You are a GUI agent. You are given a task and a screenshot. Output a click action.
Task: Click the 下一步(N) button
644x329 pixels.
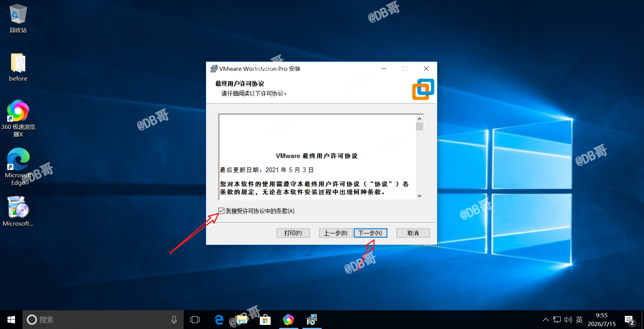pyautogui.click(x=370, y=233)
